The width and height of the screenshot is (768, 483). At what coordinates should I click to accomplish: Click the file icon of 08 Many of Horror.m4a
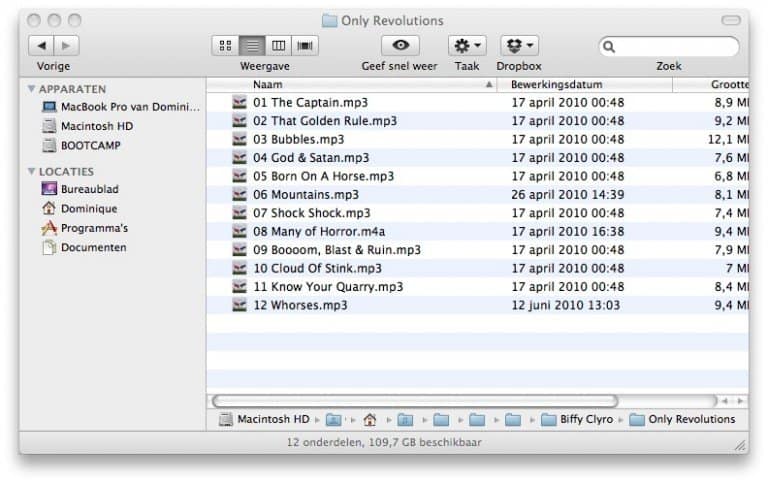click(x=239, y=231)
